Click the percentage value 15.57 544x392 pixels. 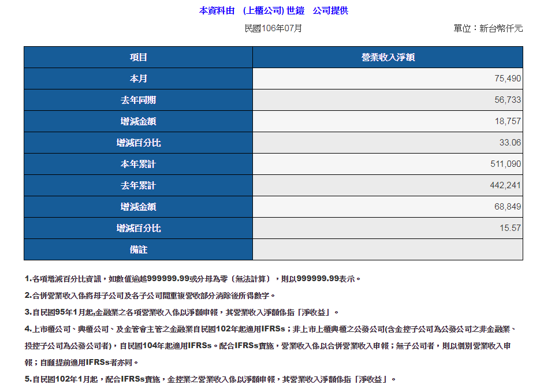tap(510, 228)
